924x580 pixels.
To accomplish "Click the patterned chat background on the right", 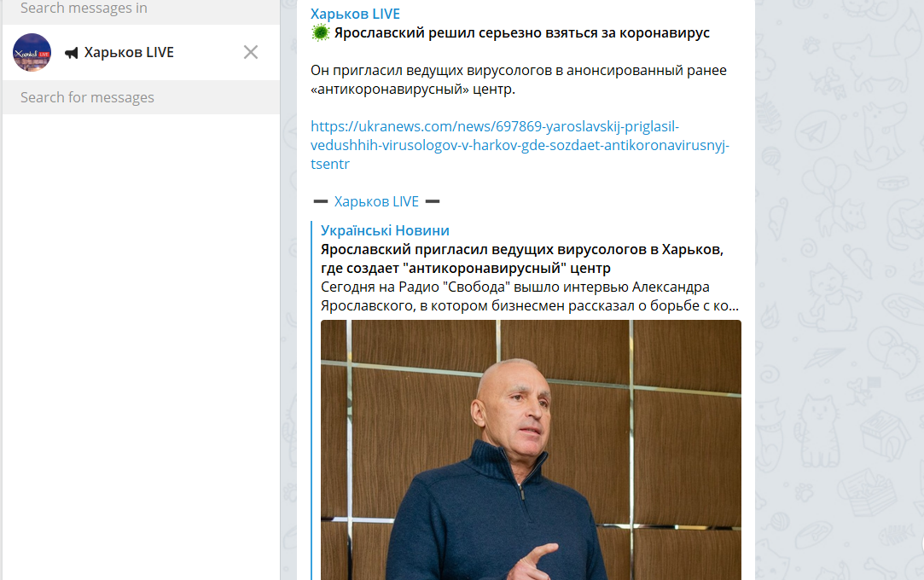I will pyautogui.click(x=840, y=290).
